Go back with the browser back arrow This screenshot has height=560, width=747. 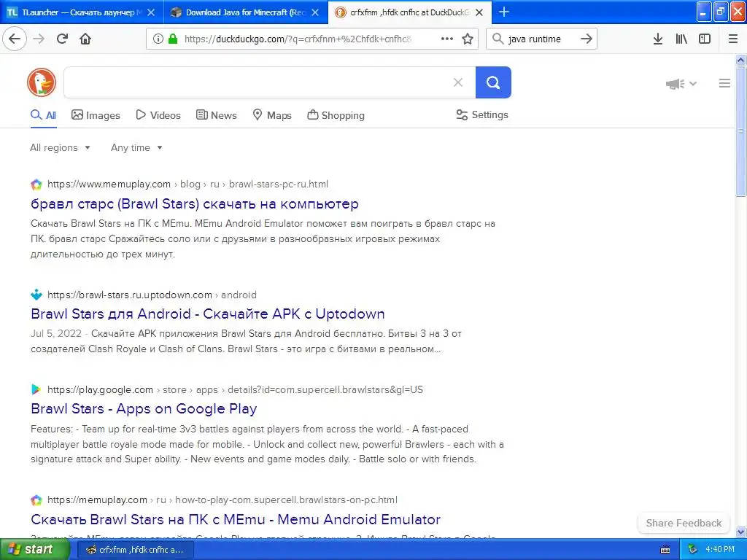(15, 39)
